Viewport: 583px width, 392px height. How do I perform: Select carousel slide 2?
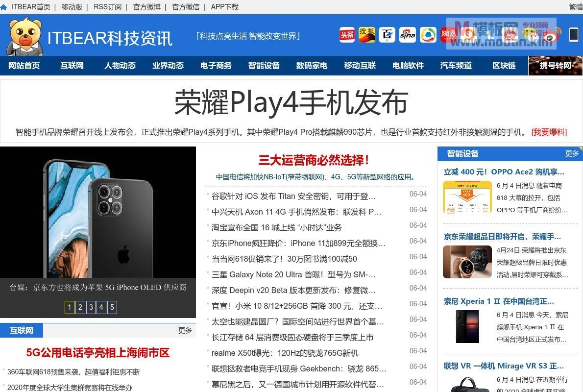tap(80, 307)
